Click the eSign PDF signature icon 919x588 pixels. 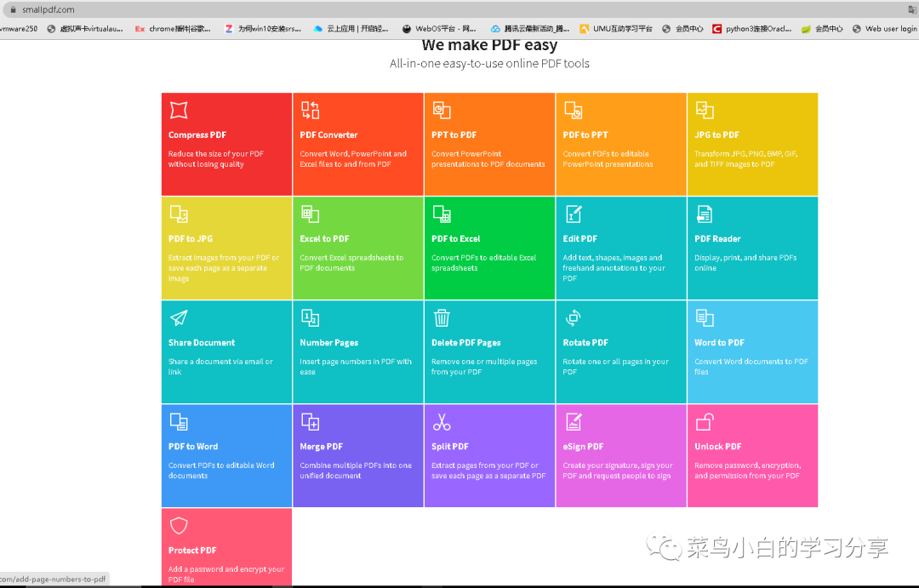point(574,421)
